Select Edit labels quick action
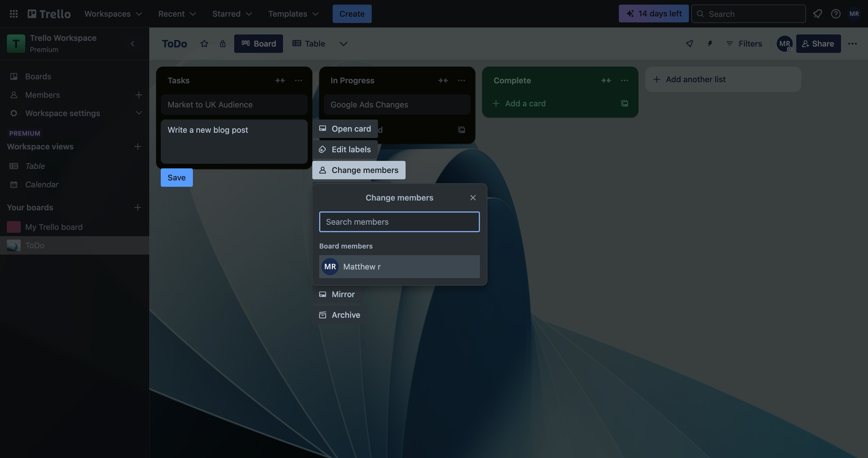The height and width of the screenshot is (458, 868). (x=345, y=149)
